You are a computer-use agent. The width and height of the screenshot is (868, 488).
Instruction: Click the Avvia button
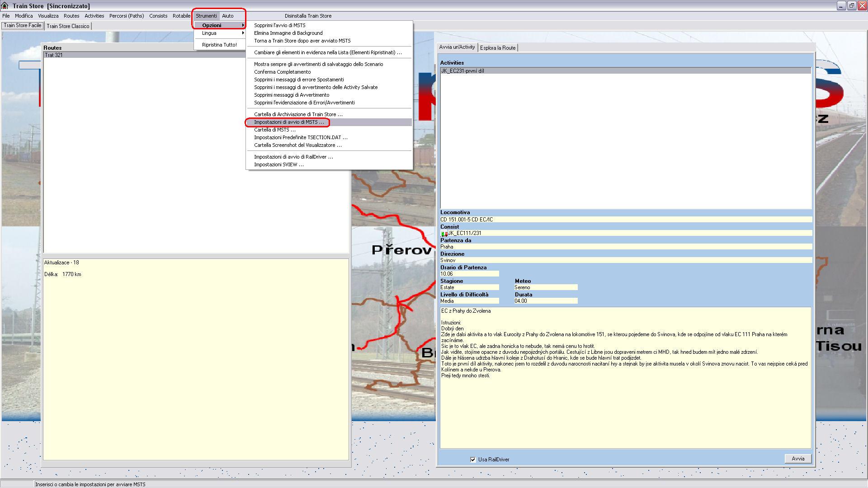(x=798, y=459)
